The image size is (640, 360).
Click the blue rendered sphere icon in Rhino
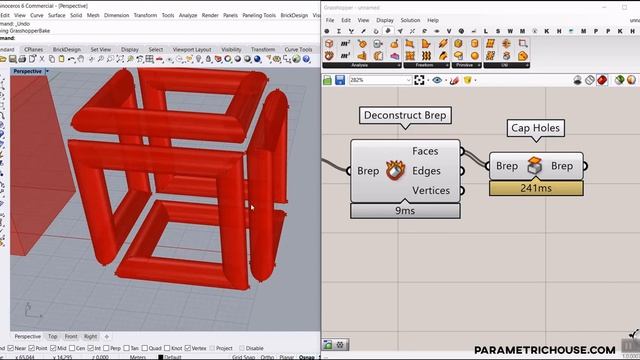(258, 59)
